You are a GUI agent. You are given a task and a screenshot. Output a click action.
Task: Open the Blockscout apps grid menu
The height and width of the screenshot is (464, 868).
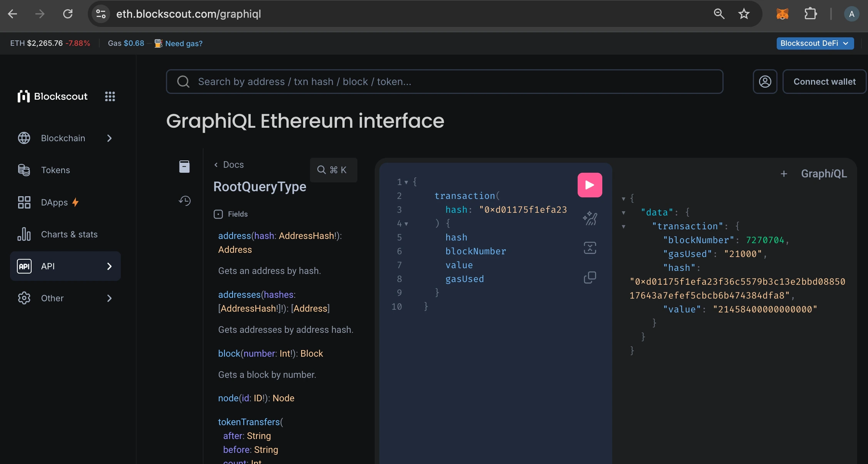[110, 97]
